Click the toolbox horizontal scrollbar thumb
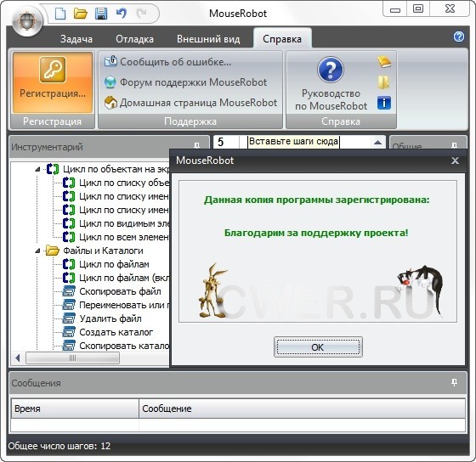The image size is (476, 462). 72,358
